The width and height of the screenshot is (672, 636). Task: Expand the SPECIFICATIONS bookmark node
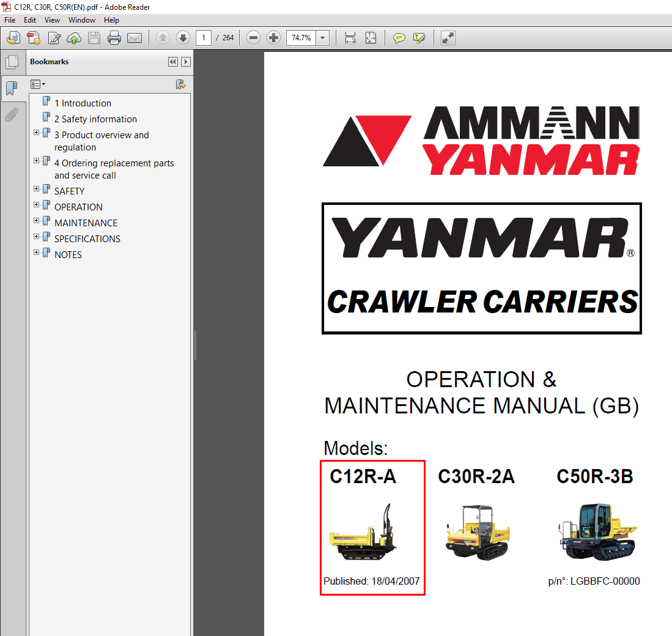point(37,237)
